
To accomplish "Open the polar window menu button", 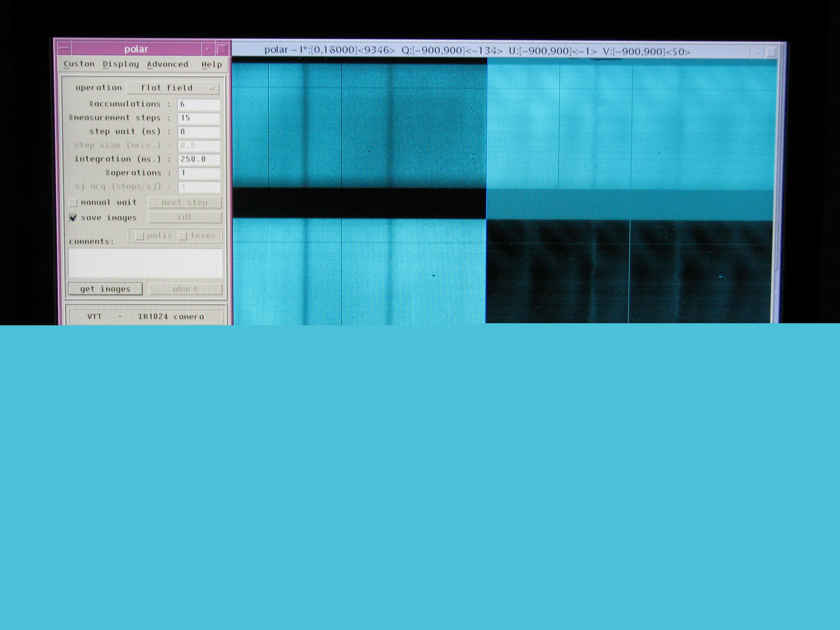I will click(x=64, y=49).
